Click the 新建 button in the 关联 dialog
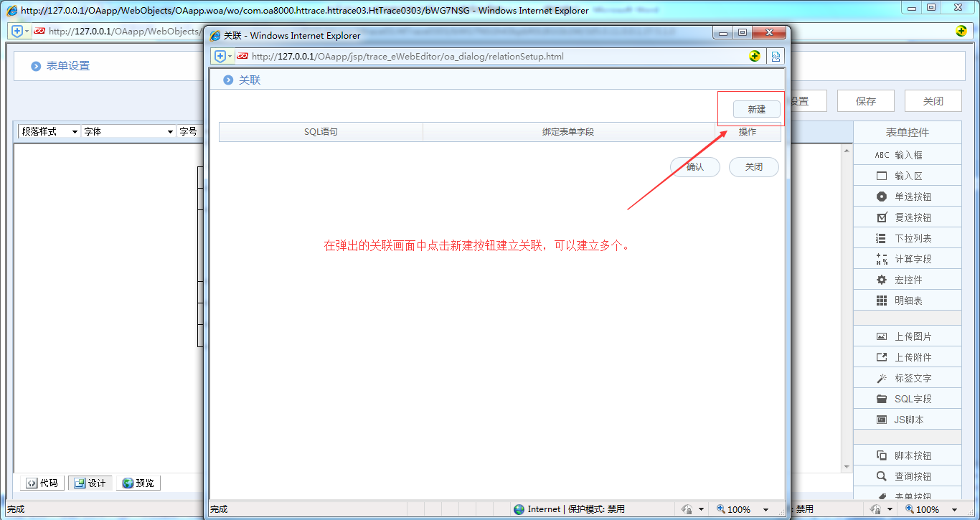This screenshot has width=980, height=520. pyautogui.click(x=756, y=110)
